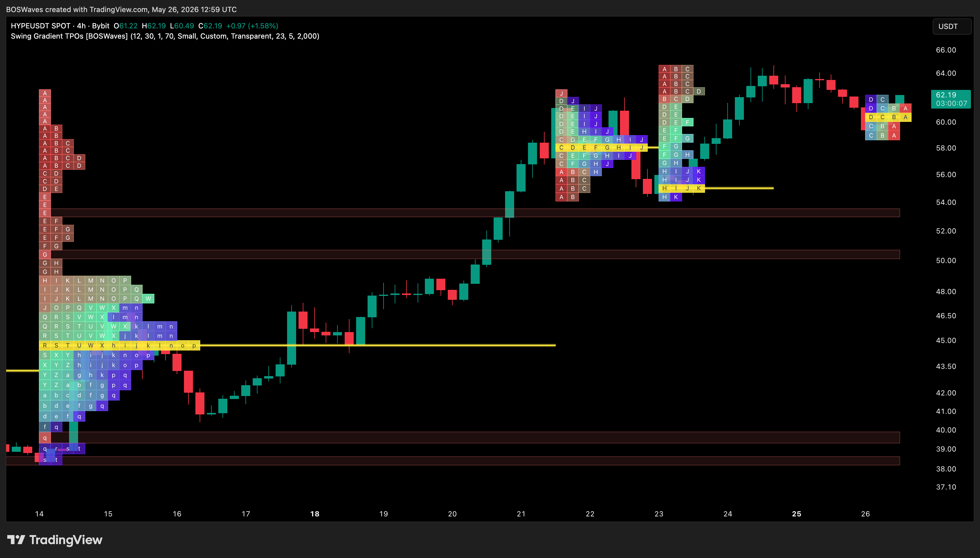Screen dimensions: 980x558
Task: Click the 54.00 price axis label
Action: pos(946,202)
